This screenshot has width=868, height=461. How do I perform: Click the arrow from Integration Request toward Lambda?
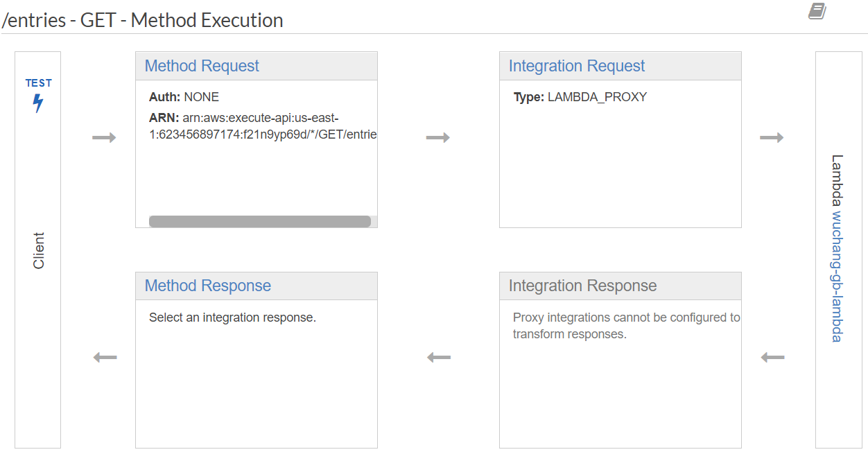coord(772,138)
